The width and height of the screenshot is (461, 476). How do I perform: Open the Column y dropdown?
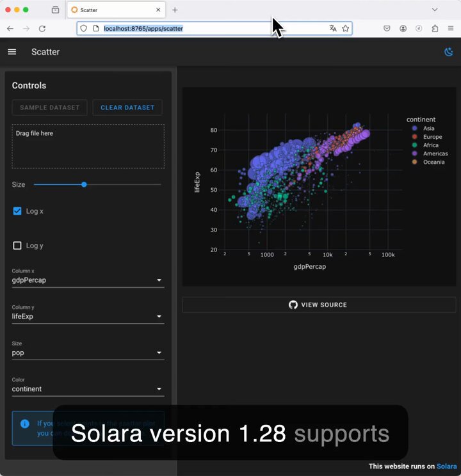coord(88,316)
